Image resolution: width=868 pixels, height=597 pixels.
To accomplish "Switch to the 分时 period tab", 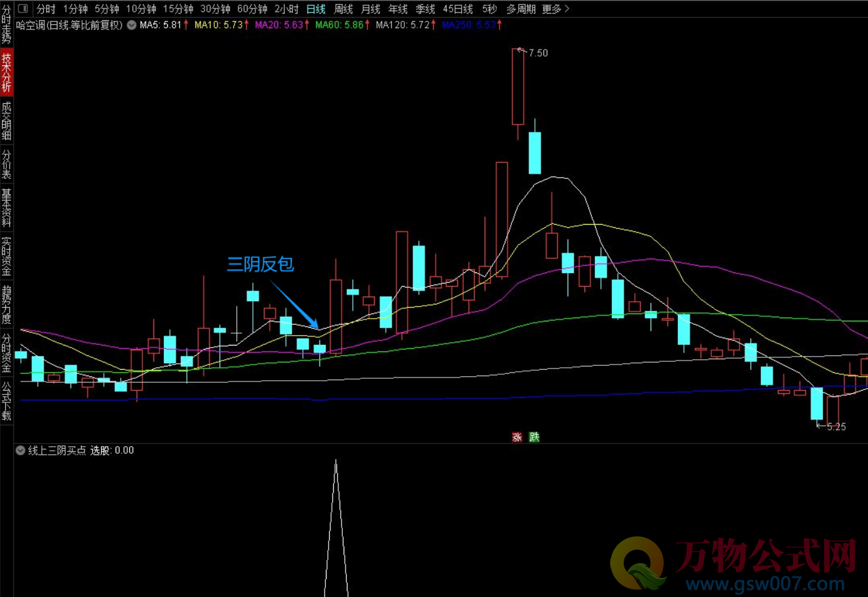I will point(46,9).
